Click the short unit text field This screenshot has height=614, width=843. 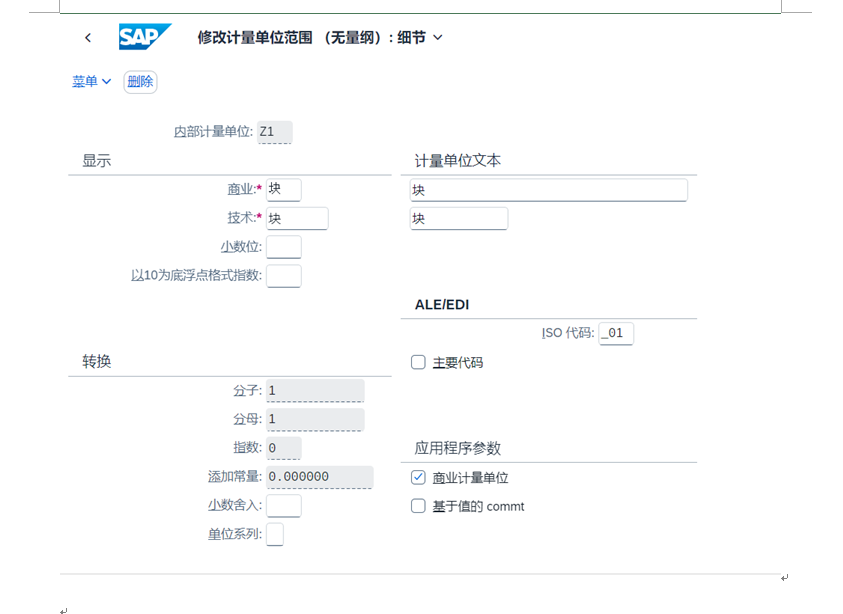(458, 218)
